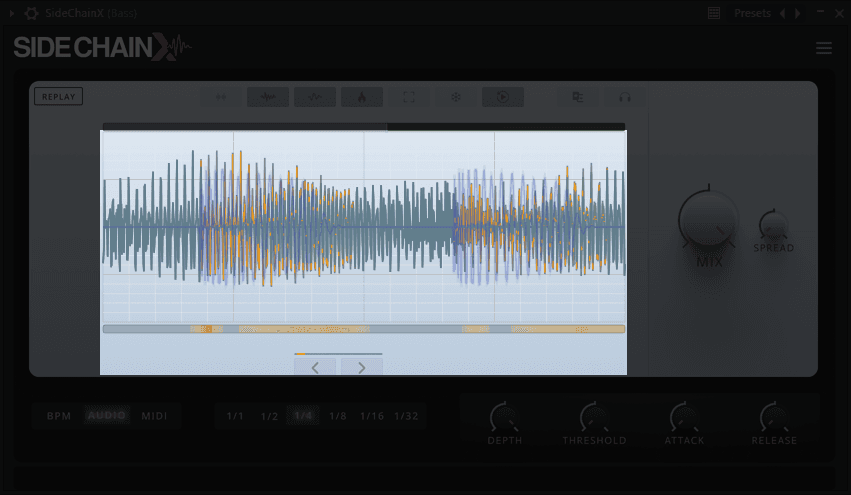
Task: Open the hamburger menu
Action: tap(824, 48)
